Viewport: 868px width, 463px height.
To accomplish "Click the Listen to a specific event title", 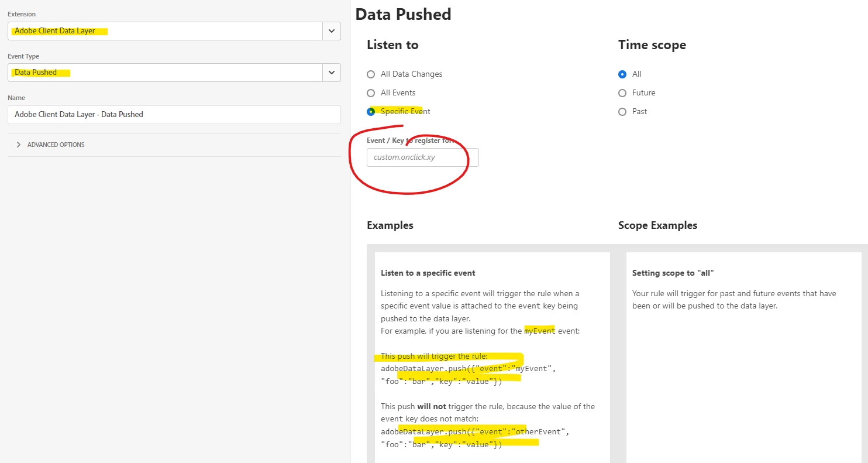I will coord(428,273).
